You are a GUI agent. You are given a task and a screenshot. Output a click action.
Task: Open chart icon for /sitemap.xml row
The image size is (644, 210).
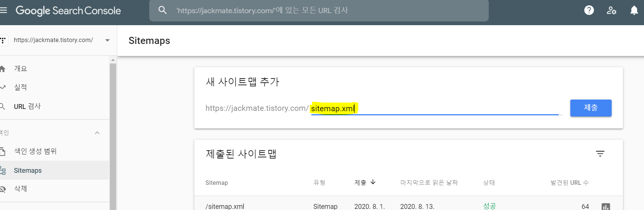[606, 207]
